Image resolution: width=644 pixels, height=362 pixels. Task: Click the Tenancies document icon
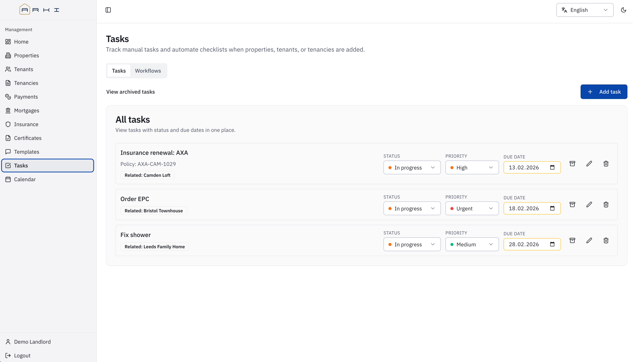[x=8, y=83]
